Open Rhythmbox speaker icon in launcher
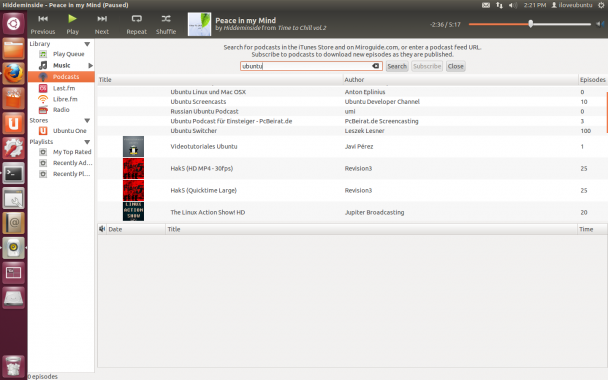Image resolution: width=608 pixels, height=380 pixels. click(x=14, y=248)
